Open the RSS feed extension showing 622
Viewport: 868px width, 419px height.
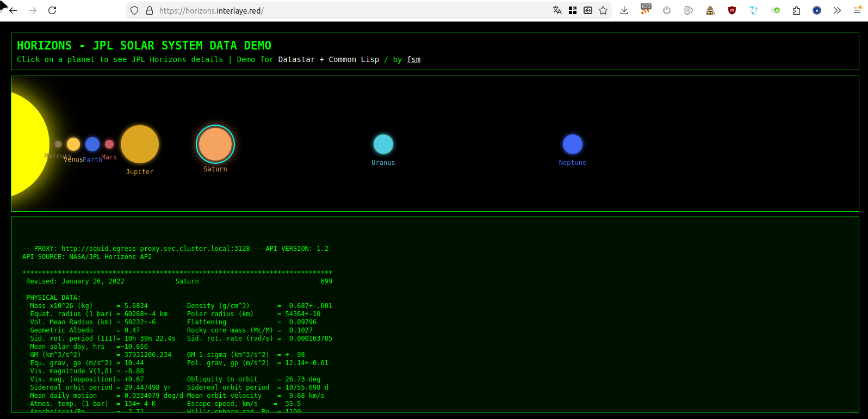pos(646,10)
